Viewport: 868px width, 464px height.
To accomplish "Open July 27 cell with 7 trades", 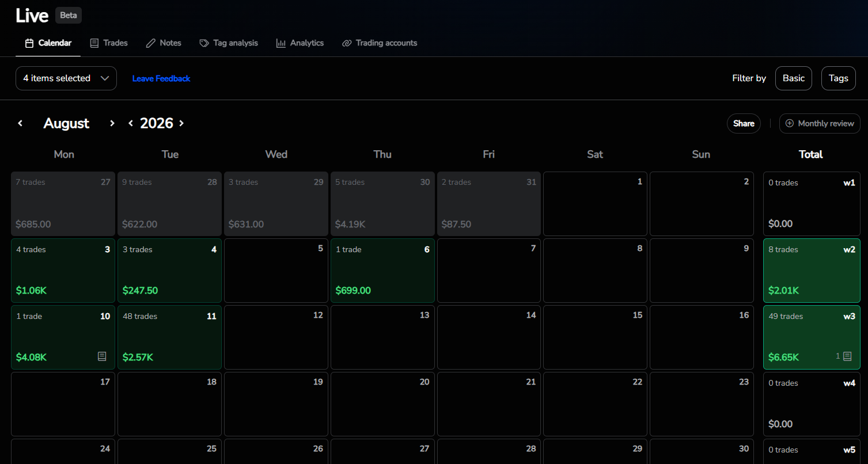I will click(x=63, y=204).
